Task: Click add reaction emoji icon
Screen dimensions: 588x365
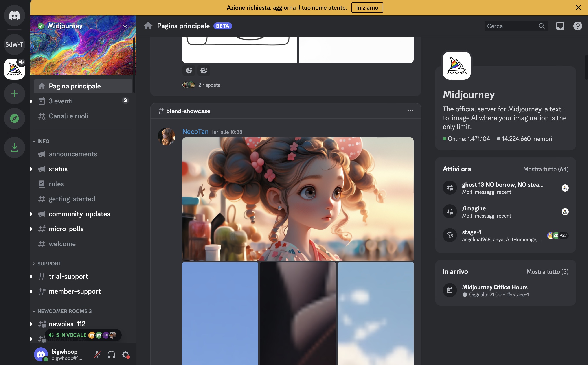Action: point(189,70)
